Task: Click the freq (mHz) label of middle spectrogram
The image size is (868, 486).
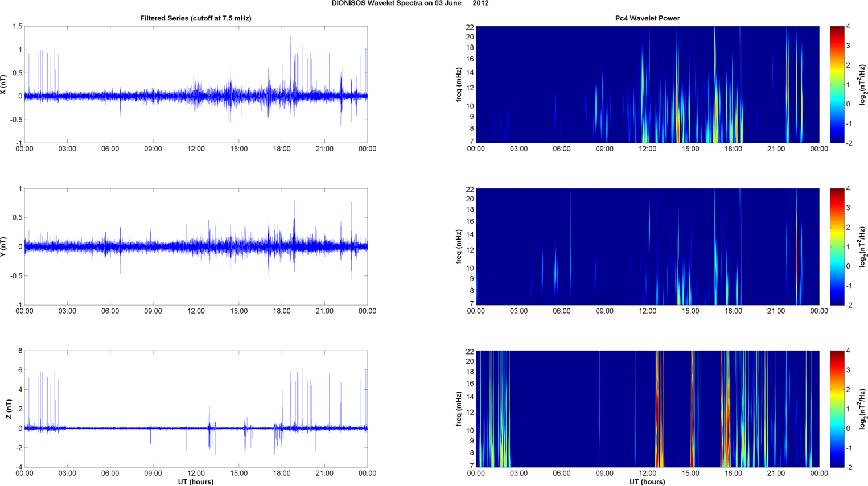Action: point(459,247)
